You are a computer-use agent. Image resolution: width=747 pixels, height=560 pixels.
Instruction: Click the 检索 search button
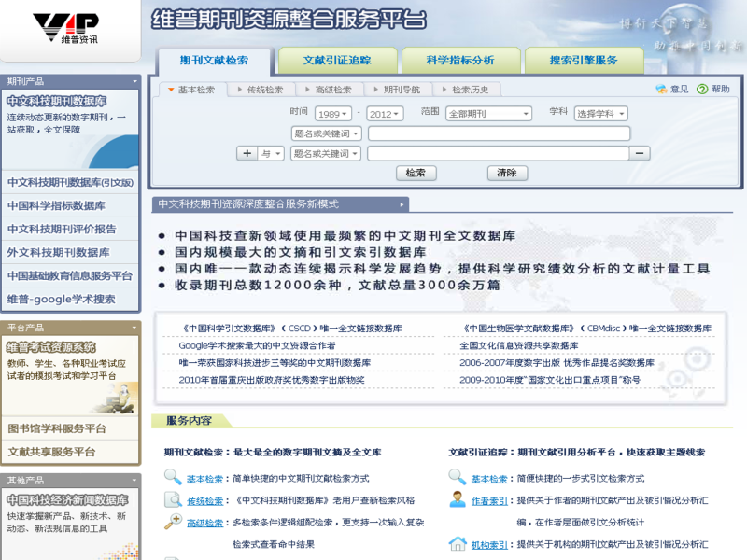(x=416, y=173)
